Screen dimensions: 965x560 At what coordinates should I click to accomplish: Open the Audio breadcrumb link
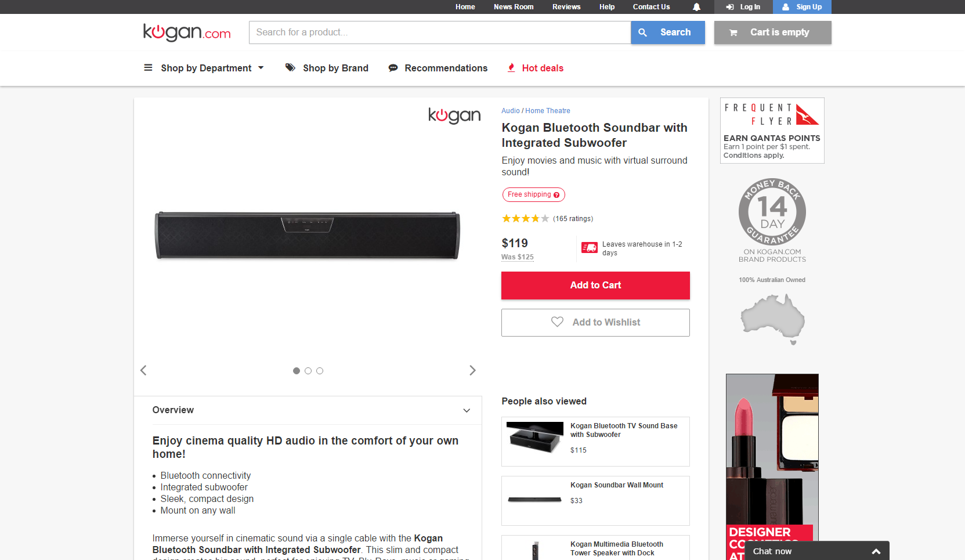[x=511, y=111]
